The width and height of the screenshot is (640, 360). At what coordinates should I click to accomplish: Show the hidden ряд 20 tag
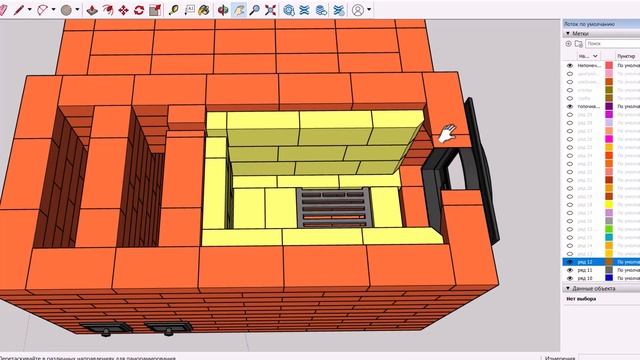(570, 189)
